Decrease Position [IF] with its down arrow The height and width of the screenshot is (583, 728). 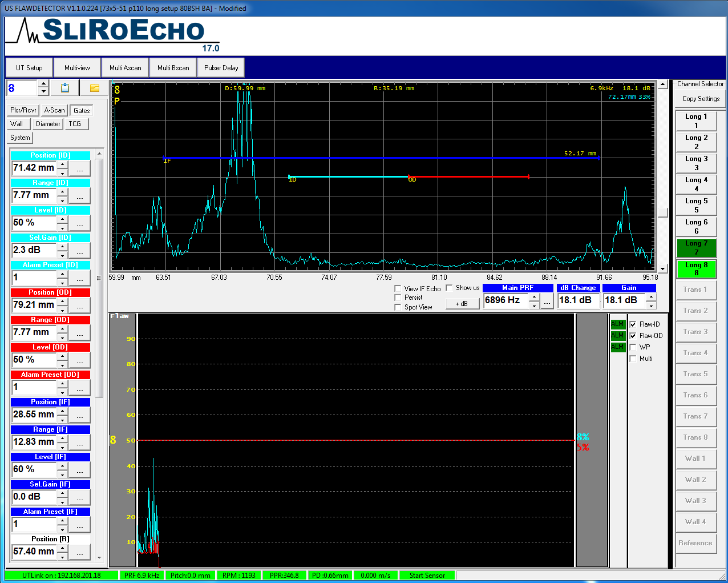pos(62,419)
